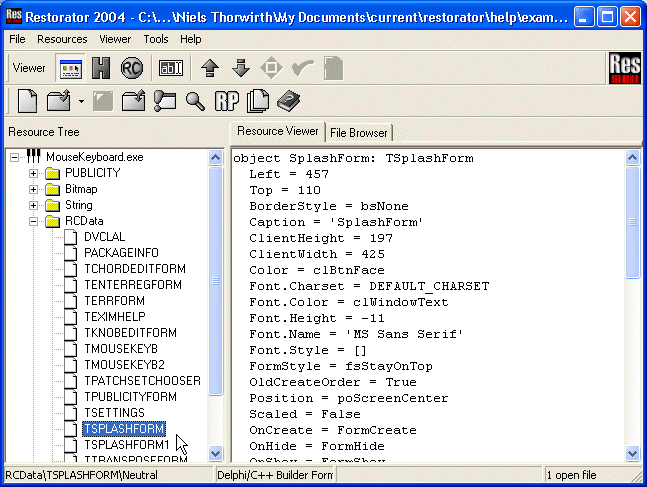
Task: Click the Resource Viewer scrollbar thumb
Action: tap(633, 222)
